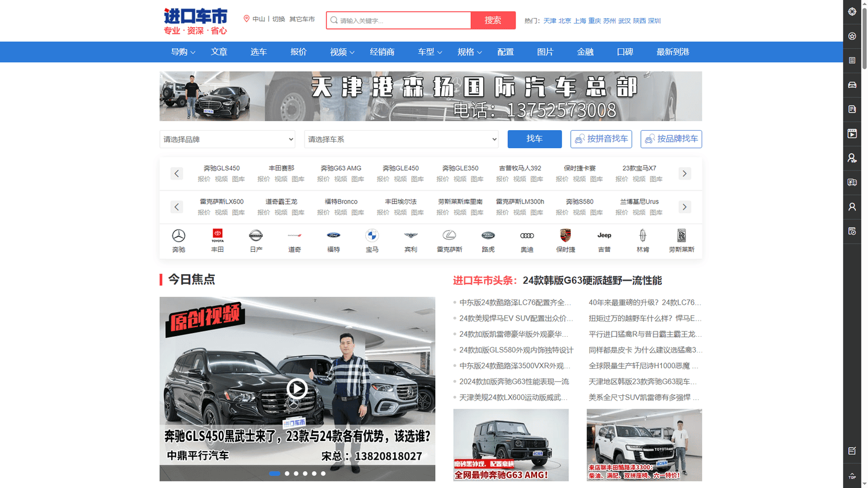Open the 丰田酷路泽3300 thumbnail
This screenshot has height=488, width=868.
click(x=644, y=445)
